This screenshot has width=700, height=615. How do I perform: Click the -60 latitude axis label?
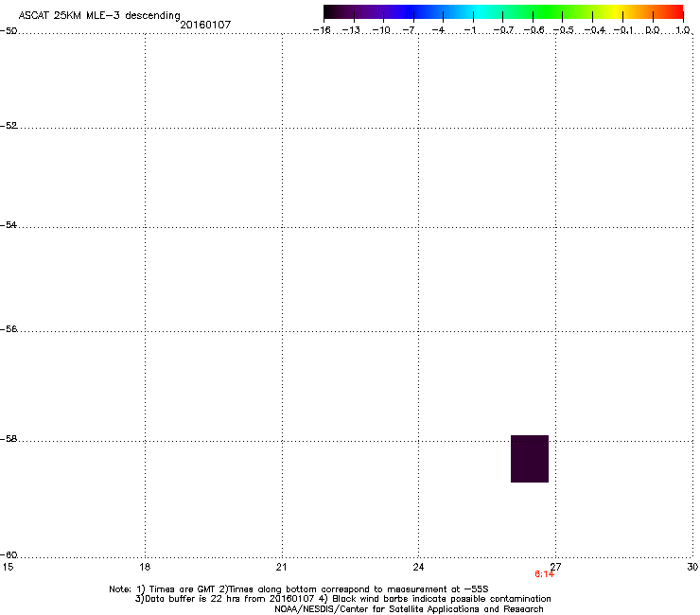pyautogui.click(x=9, y=555)
